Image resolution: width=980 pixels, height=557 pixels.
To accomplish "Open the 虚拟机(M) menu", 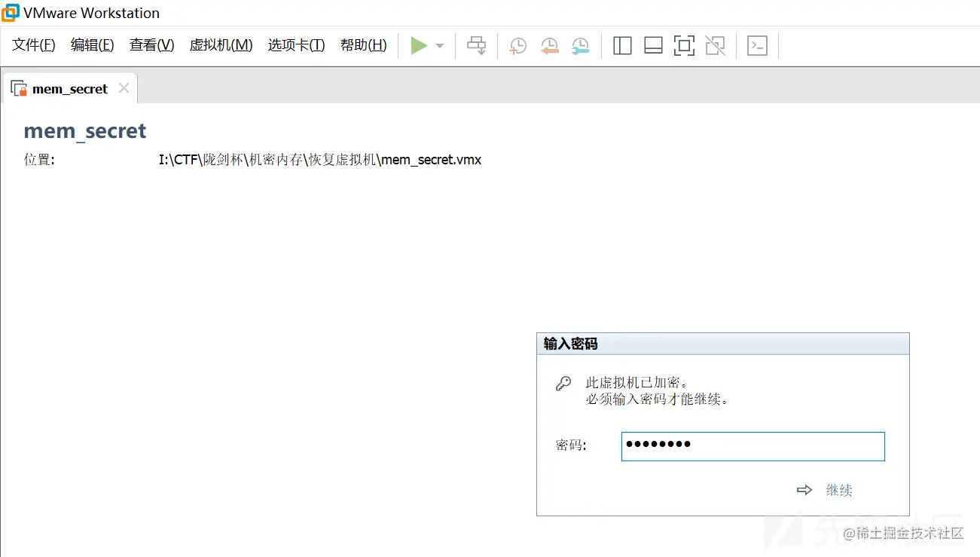I will tap(221, 45).
